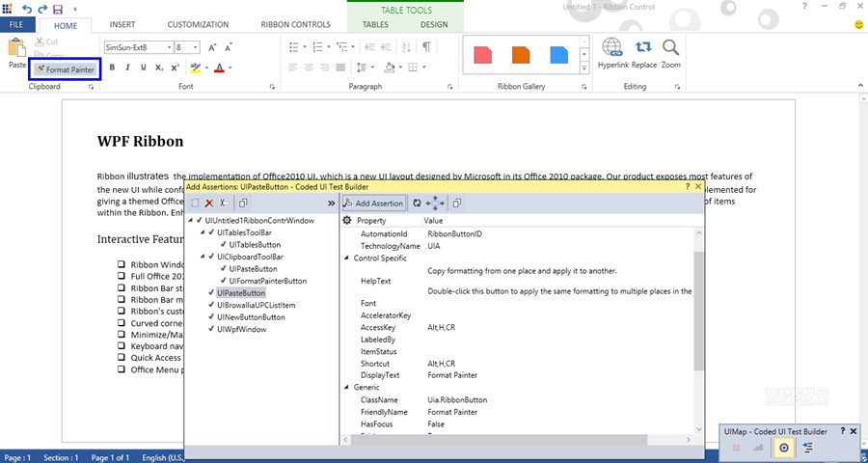Switch to the DESIGN tab
Screen dimensions: 868x463
[434, 25]
